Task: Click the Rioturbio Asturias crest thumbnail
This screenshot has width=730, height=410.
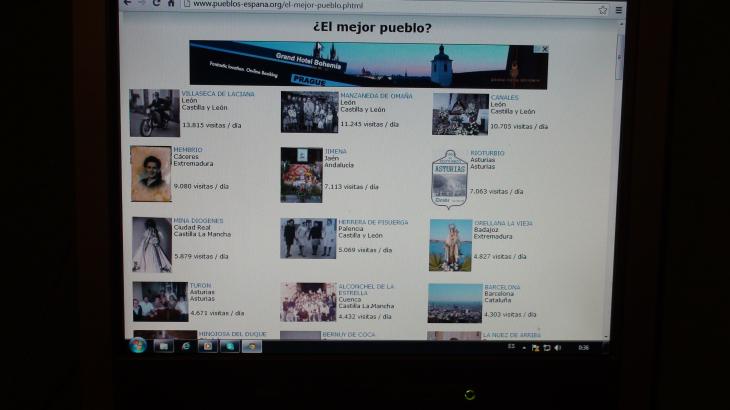Action: [449, 177]
